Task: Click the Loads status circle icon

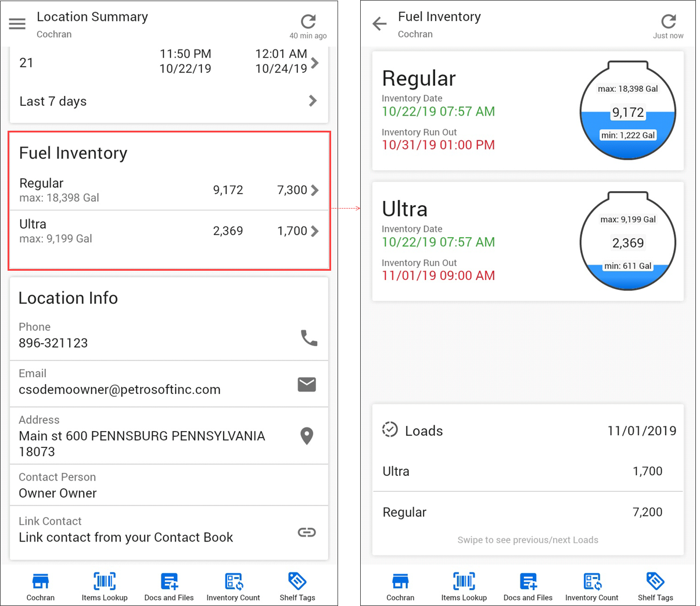Action: click(x=390, y=430)
